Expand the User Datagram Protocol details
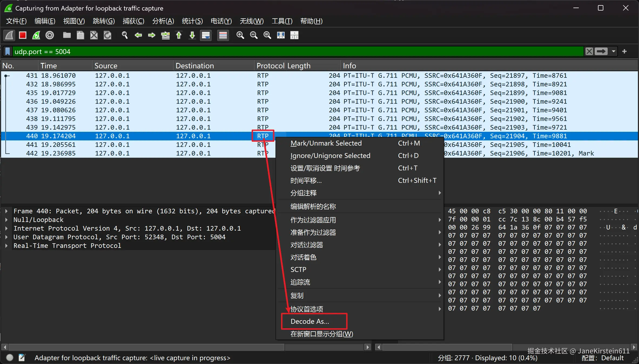The height and width of the screenshot is (364, 639). (x=6, y=237)
